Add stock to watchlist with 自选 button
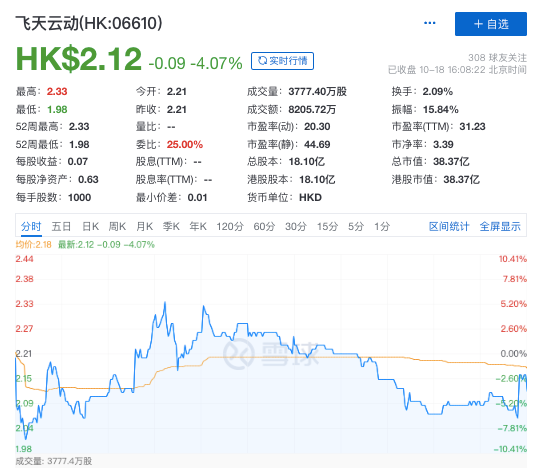Viewport: 540px width, 468px height. pyautogui.click(x=491, y=24)
